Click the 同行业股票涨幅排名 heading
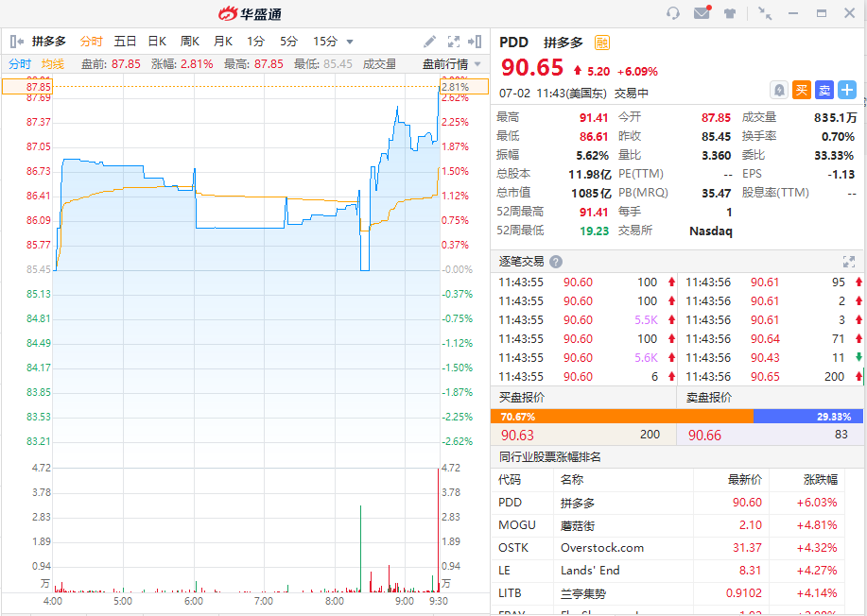The width and height of the screenshot is (867, 616). tap(549, 457)
